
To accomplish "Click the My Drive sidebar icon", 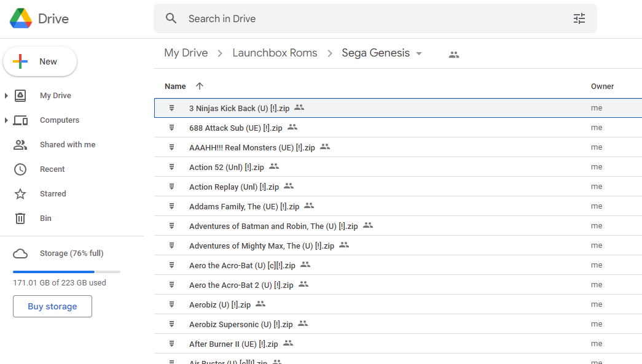I will [x=20, y=96].
